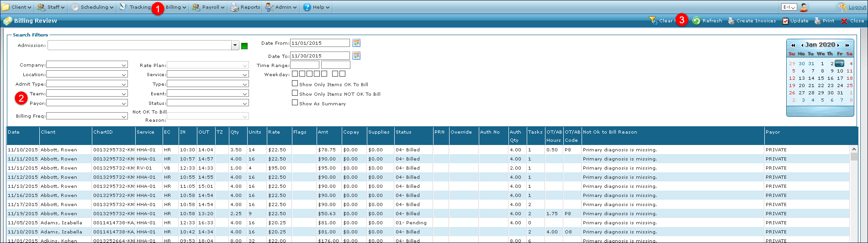Viewport: 868px width, 243px height.
Task: Click the Date From input field
Action: [319, 43]
